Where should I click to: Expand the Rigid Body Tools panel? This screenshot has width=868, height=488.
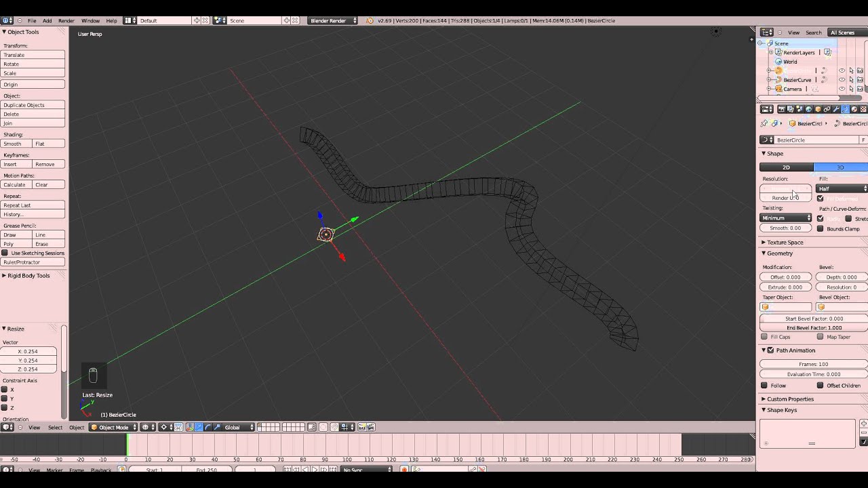tap(28, 276)
